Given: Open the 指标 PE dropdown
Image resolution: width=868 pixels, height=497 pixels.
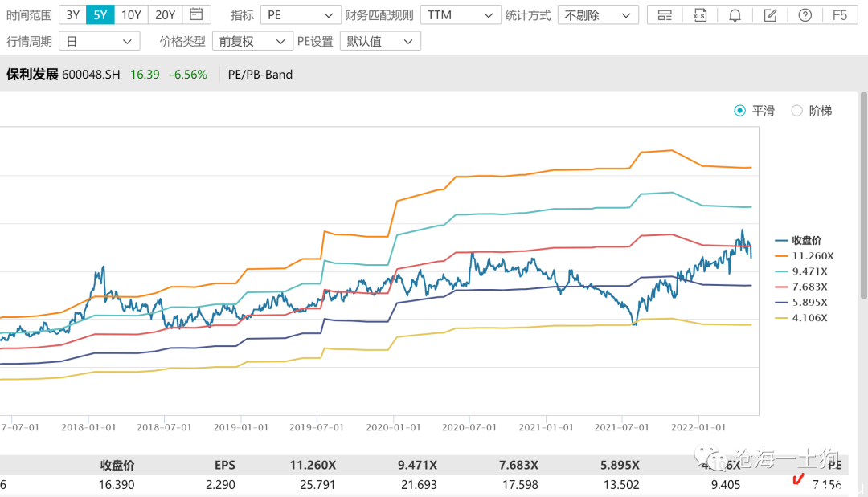Looking at the screenshot, I should (301, 15).
